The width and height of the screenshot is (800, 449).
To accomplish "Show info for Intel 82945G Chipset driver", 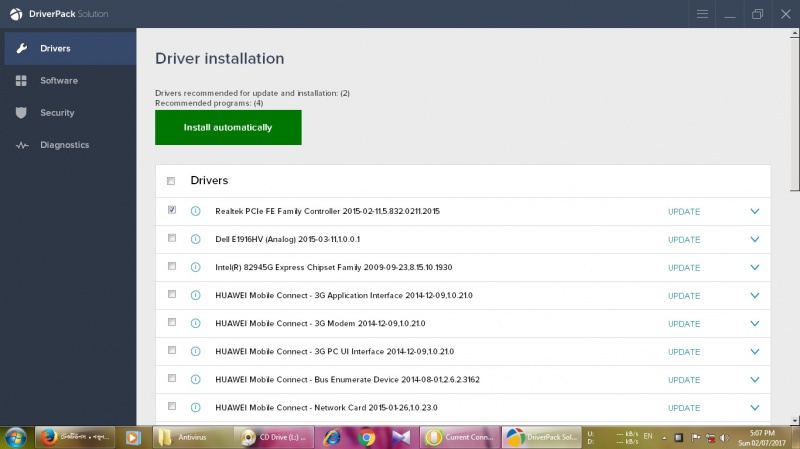I will pos(195,267).
